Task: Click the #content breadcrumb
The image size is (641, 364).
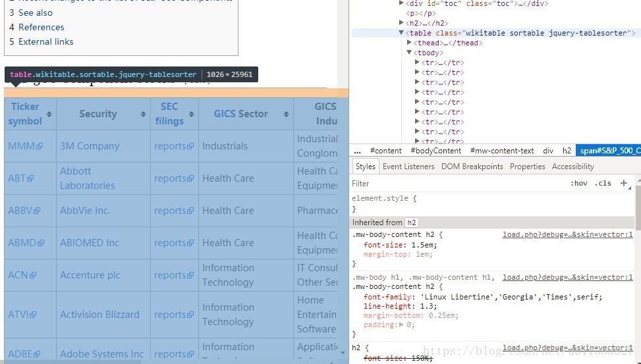Action: point(385,151)
